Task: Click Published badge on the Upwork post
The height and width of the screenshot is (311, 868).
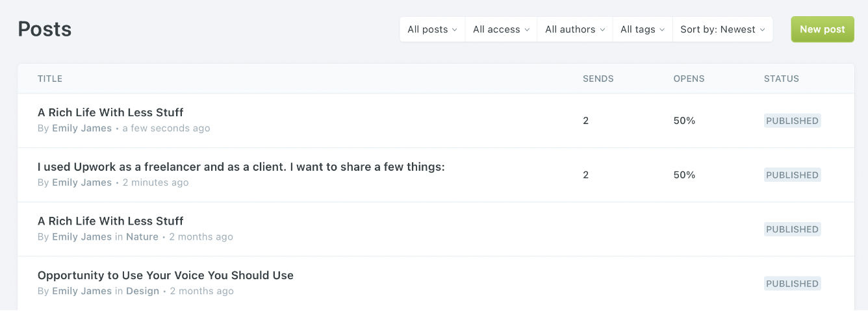Action: [792, 175]
